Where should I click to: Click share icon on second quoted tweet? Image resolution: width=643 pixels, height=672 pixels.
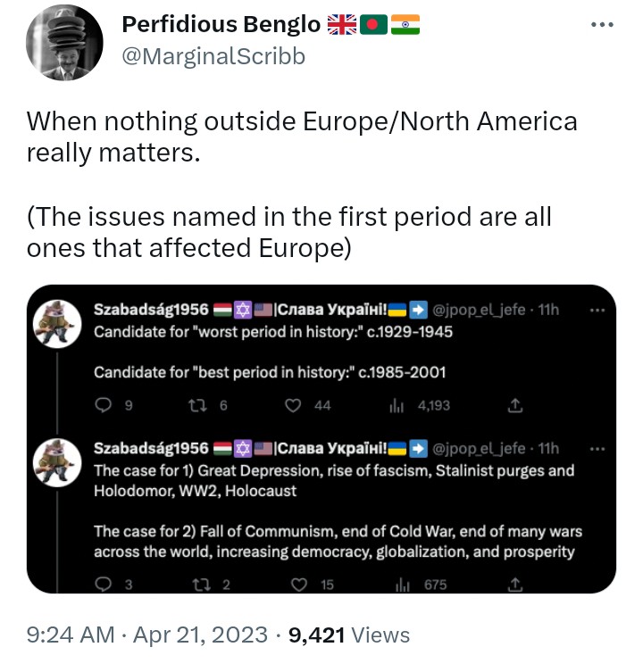[515, 585]
